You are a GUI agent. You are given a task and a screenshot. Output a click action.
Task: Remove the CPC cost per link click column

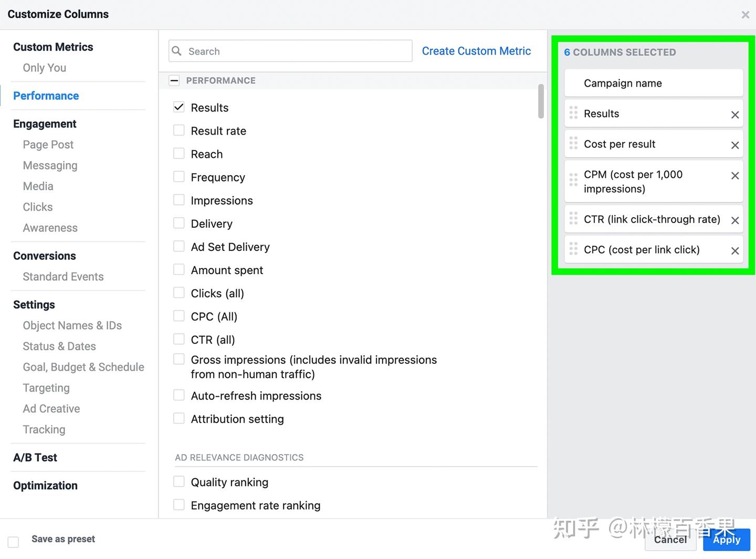(735, 251)
